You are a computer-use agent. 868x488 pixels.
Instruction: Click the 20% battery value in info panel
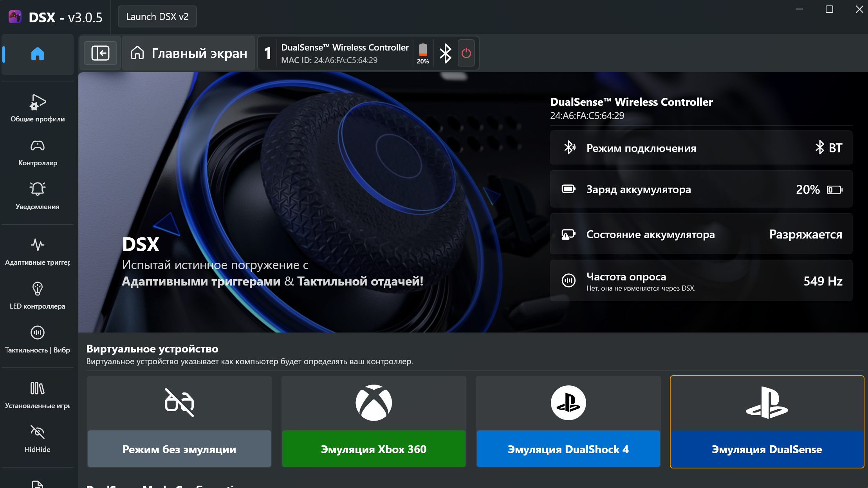[x=808, y=190]
